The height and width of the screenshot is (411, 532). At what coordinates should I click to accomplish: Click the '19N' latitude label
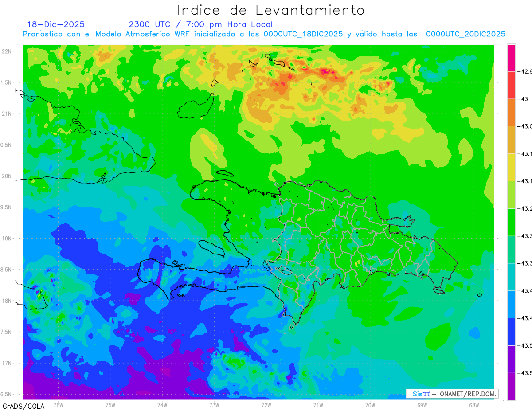point(8,239)
